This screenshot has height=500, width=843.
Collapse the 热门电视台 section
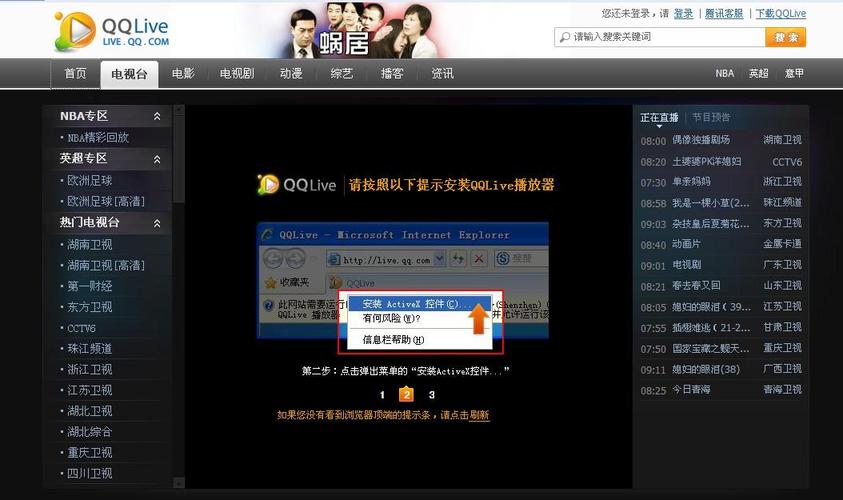point(157,223)
